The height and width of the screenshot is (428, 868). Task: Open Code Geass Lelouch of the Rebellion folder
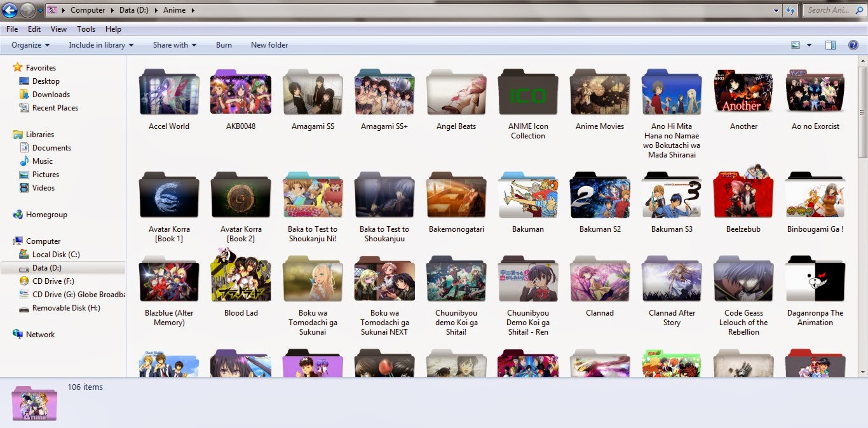pos(743,279)
